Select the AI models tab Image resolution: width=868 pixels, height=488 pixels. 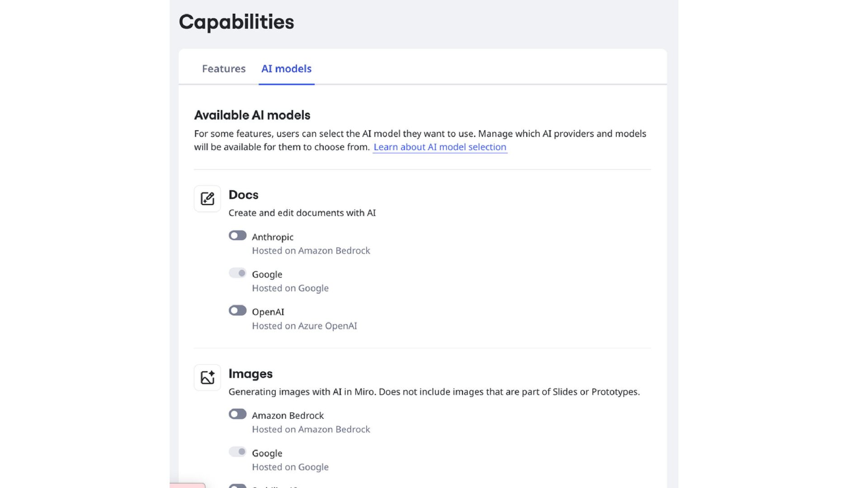(x=286, y=69)
